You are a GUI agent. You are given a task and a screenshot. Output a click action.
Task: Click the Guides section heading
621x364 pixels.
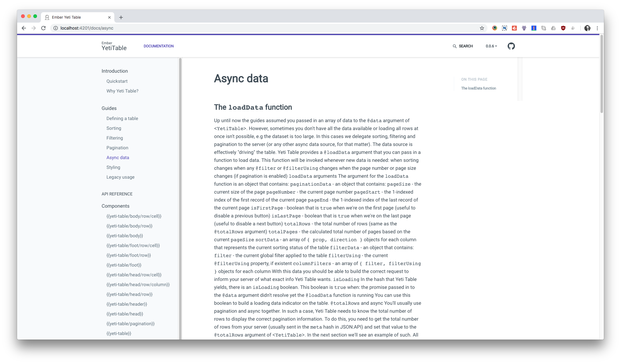click(x=109, y=108)
